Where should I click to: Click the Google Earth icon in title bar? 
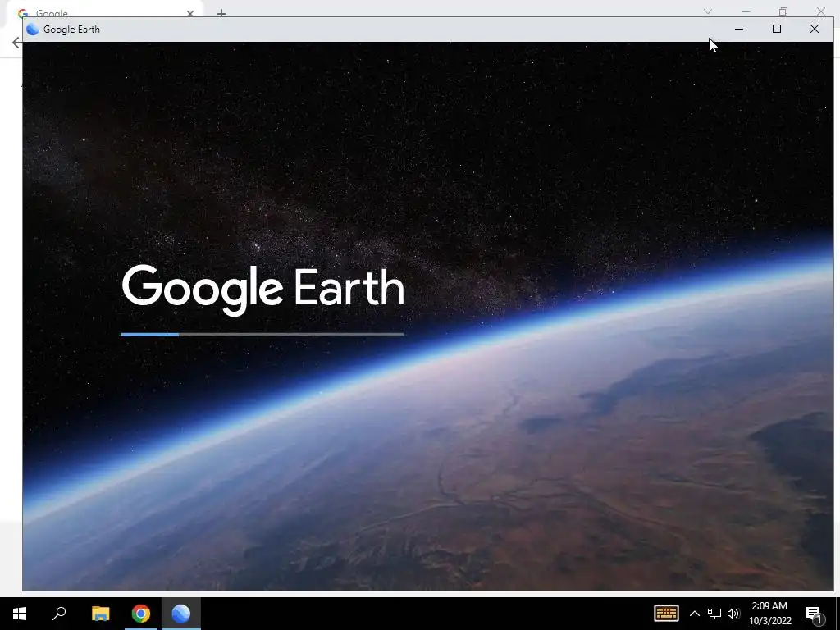(x=33, y=30)
